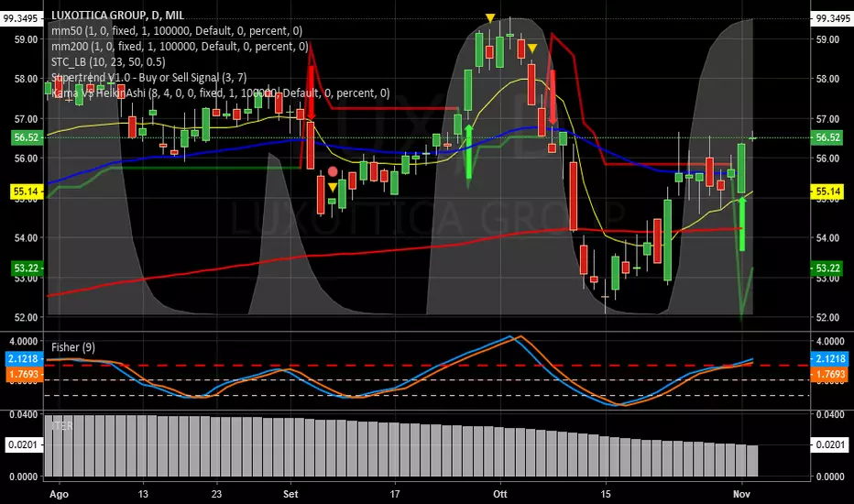Click the 4.0000 label on the right Fisher scale
Screen dimensions: 854x504
[x=830, y=341]
